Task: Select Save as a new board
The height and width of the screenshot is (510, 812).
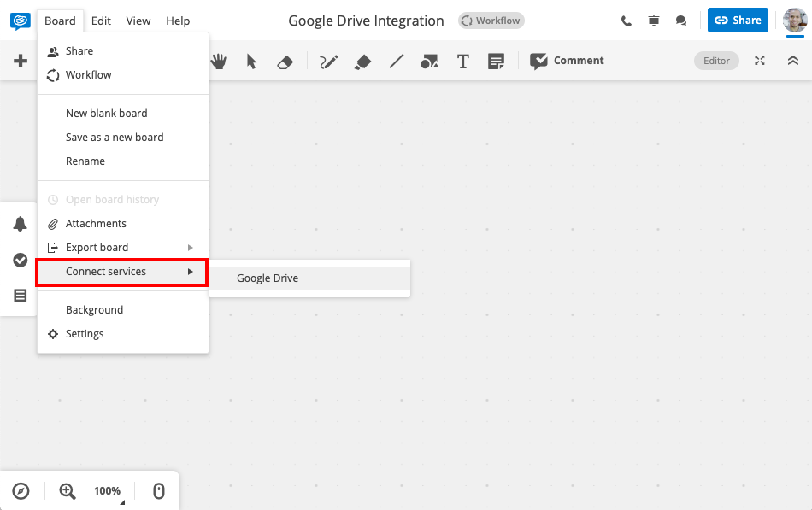Action: tap(123, 138)
